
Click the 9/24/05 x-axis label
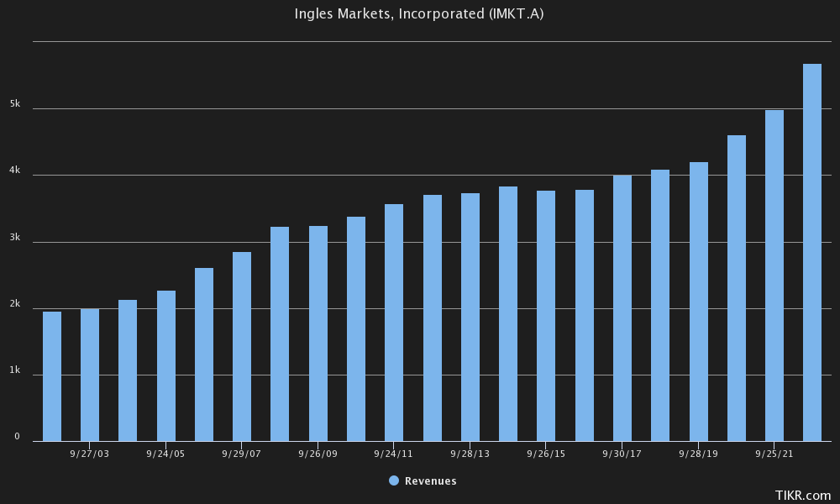pyautogui.click(x=165, y=454)
